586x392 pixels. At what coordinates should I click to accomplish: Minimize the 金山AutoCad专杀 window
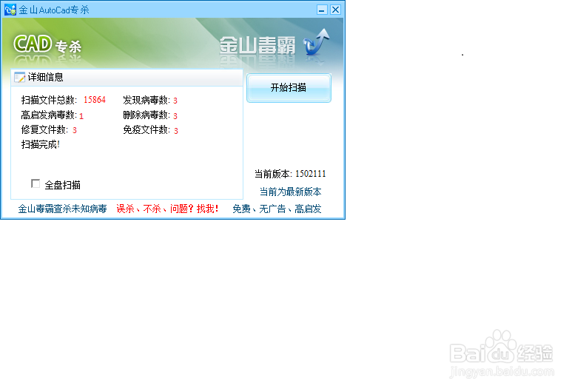(322, 10)
